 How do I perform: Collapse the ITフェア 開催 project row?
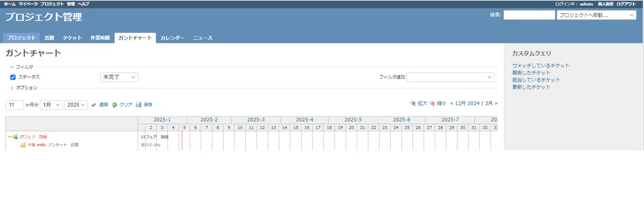pyautogui.click(x=9, y=137)
